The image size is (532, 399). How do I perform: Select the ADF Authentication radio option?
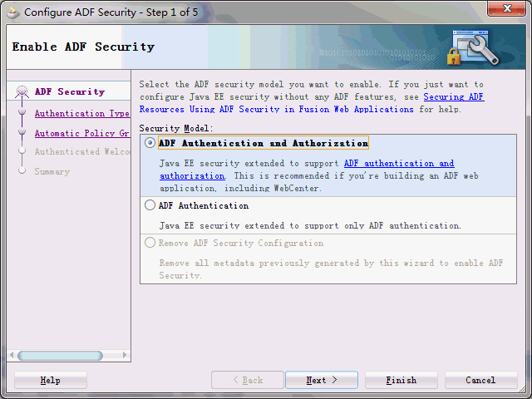click(150, 205)
